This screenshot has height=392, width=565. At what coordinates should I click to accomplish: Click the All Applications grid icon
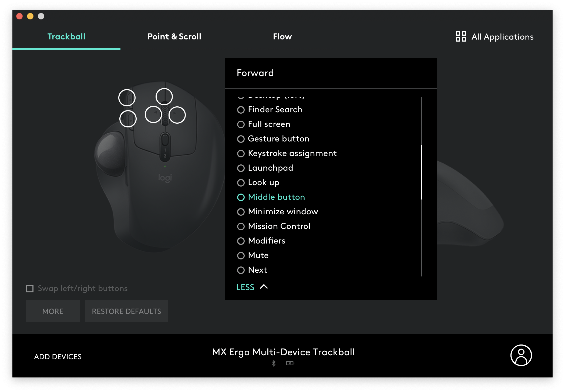click(x=461, y=36)
